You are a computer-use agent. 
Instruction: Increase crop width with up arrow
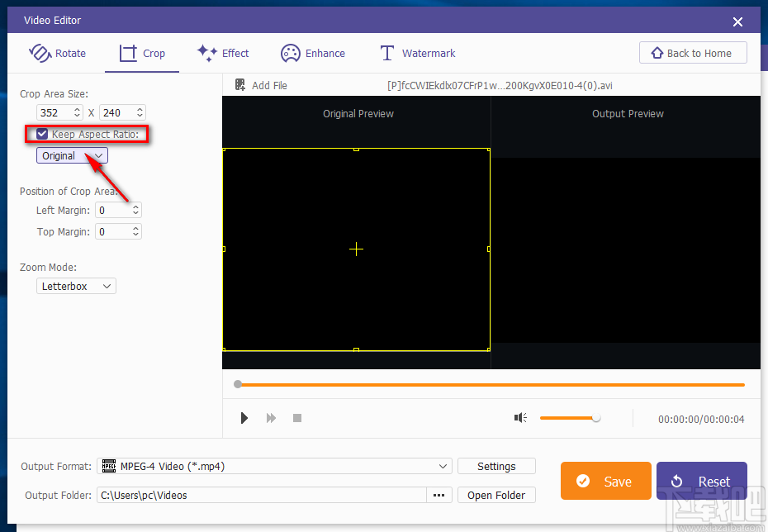77,109
